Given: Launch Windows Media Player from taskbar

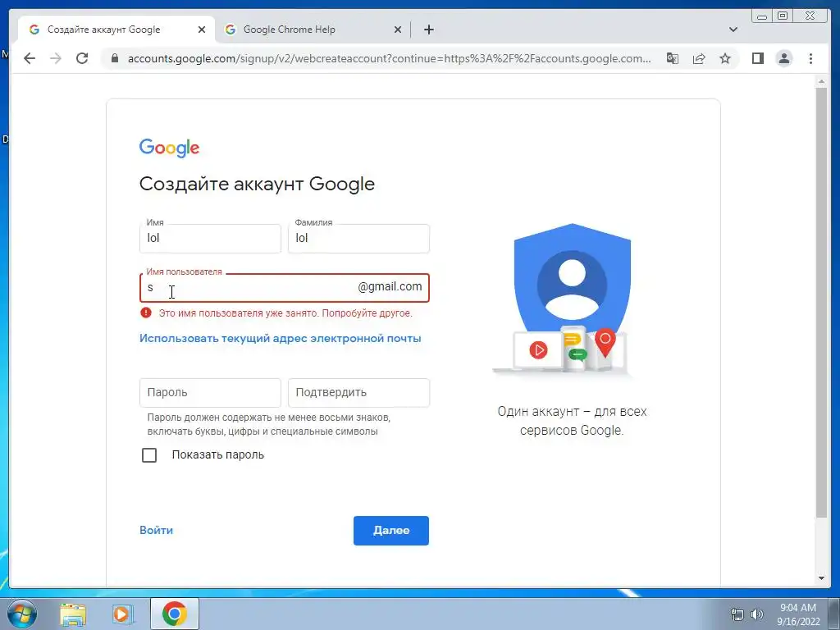Looking at the screenshot, I should tap(123, 614).
